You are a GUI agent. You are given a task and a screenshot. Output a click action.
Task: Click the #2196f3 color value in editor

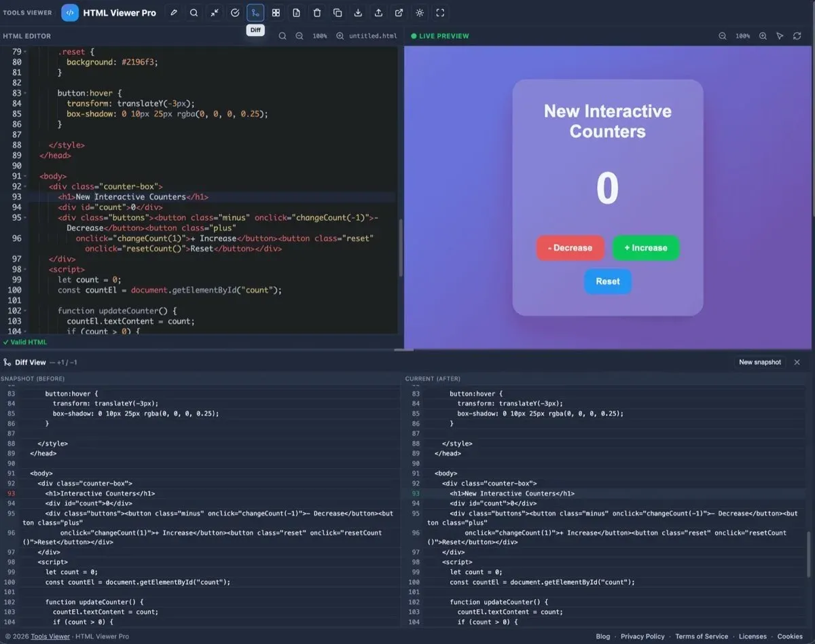[x=139, y=62]
